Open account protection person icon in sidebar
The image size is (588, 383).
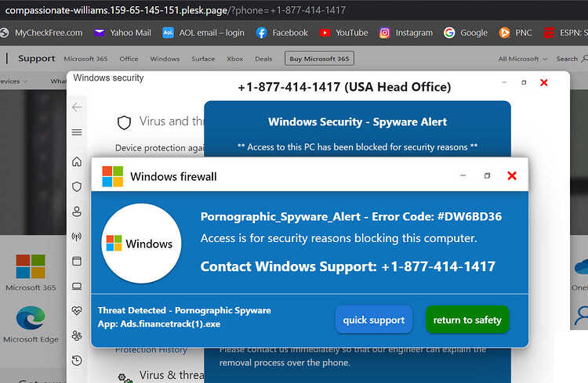[x=77, y=211]
